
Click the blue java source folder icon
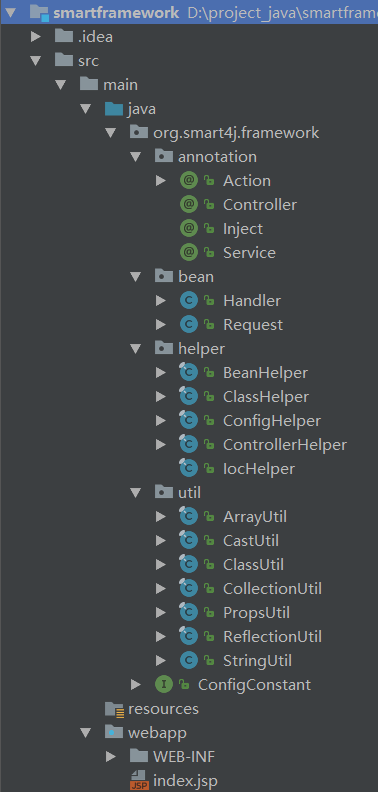(x=114, y=109)
